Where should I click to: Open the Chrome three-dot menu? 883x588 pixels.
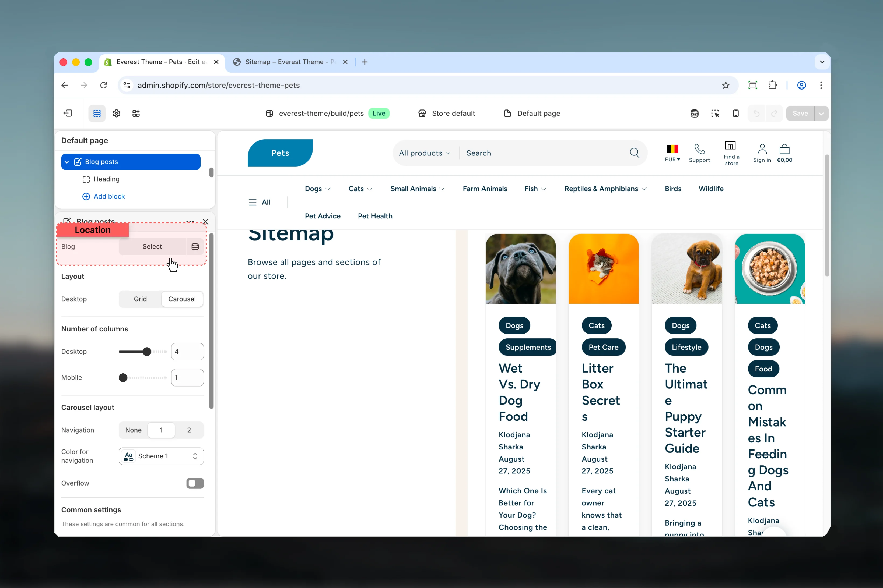click(x=821, y=85)
